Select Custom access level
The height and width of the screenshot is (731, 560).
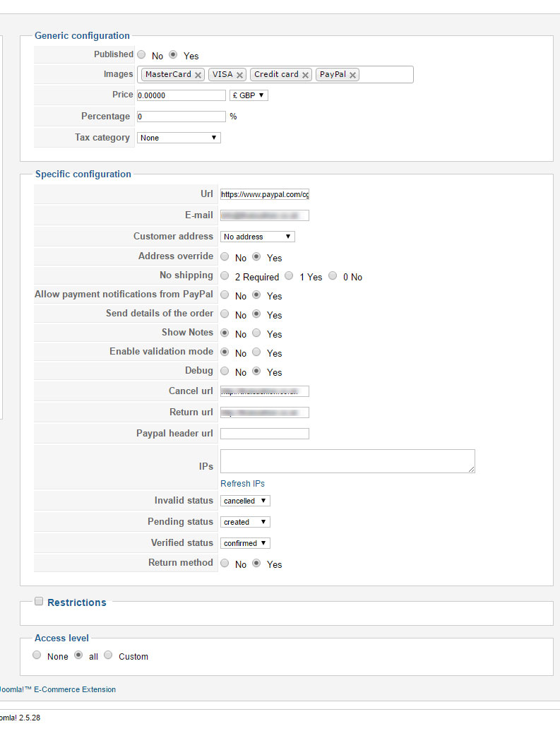tap(109, 655)
